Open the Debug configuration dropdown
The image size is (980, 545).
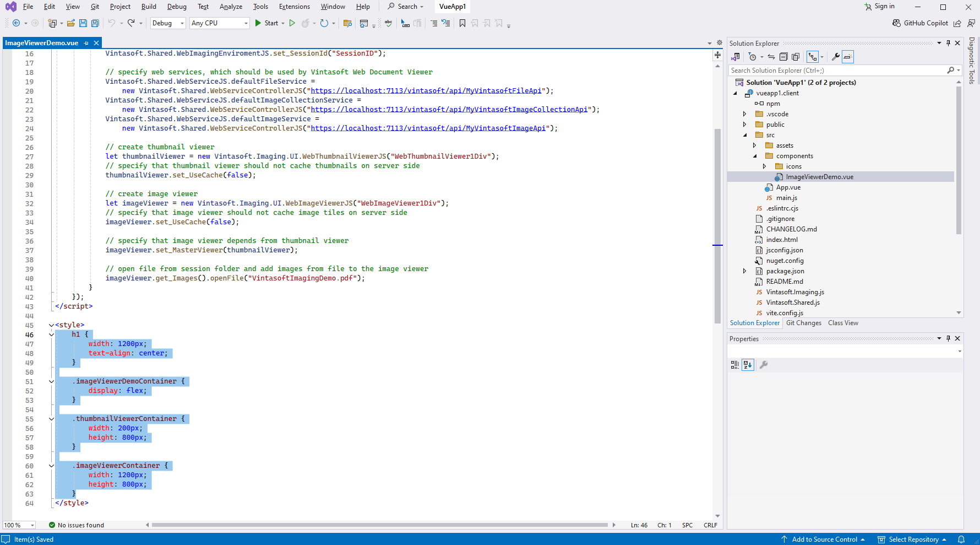tap(168, 23)
